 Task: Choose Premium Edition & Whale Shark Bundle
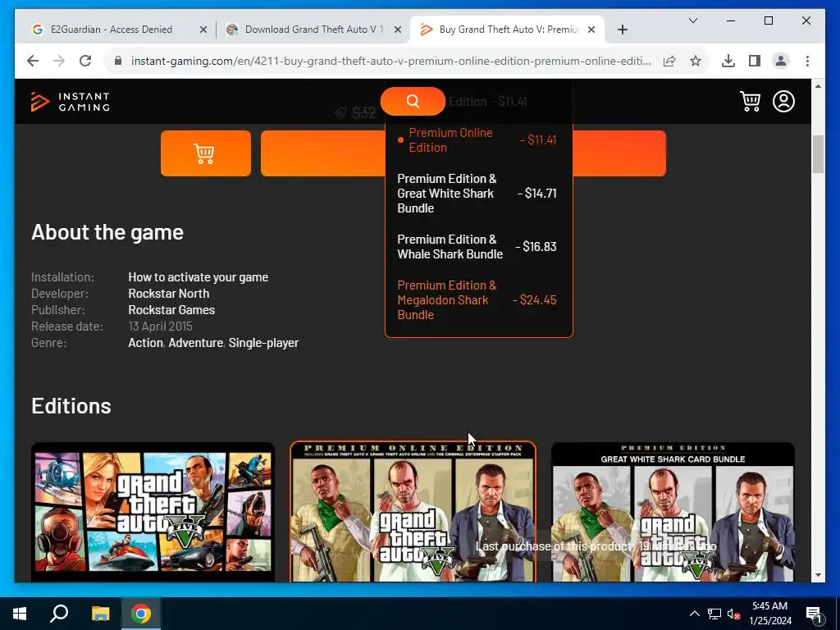tap(477, 246)
